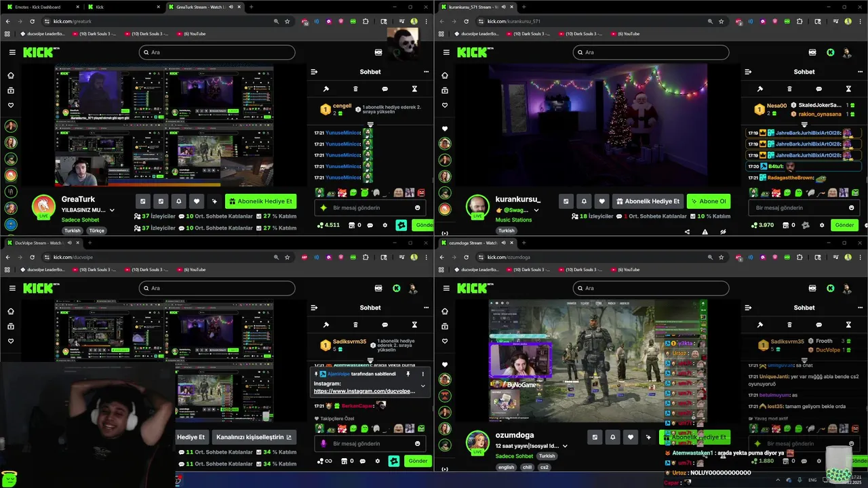Viewport: 868px width, 488px height.
Task: Open profile avatar in kurankursu window header
Action: coord(847,52)
